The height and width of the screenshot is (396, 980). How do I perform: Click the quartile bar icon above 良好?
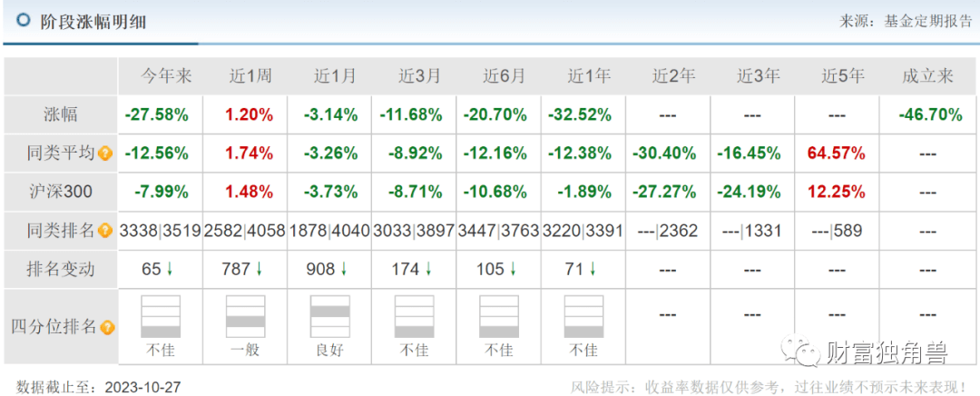pyautogui.click(x=330, y=316)
